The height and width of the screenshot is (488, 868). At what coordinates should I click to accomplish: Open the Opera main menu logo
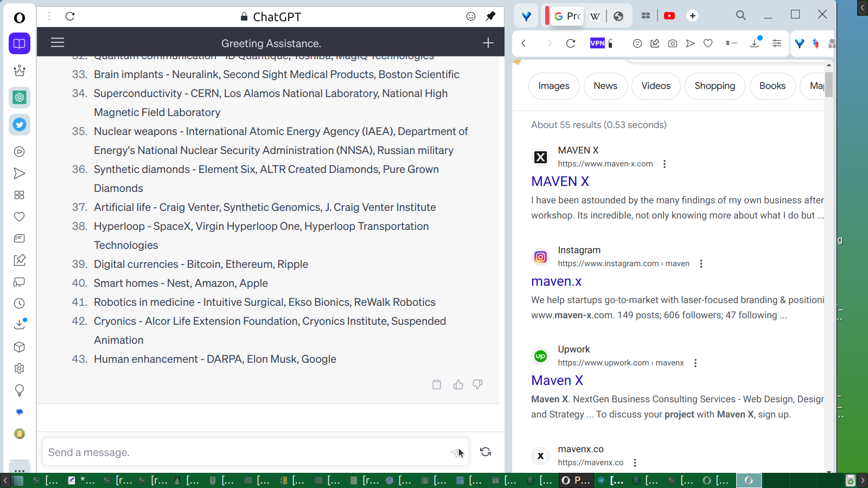click(x=20, y=18)
